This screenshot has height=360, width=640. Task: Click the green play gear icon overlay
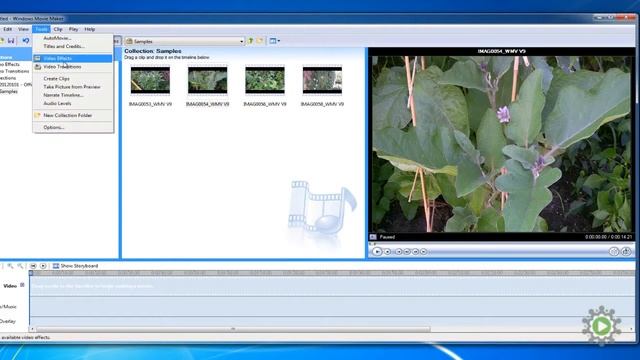[601, 326]
